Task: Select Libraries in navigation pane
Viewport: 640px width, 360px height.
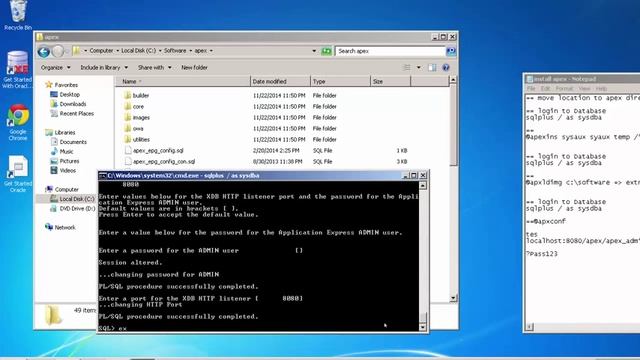Action: (64, 133)
